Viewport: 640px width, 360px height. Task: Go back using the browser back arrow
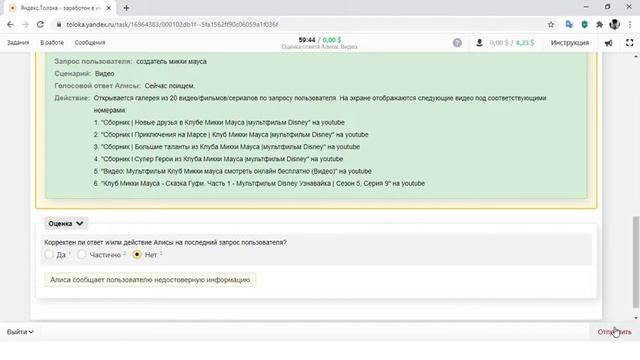(x=10, y=24)
